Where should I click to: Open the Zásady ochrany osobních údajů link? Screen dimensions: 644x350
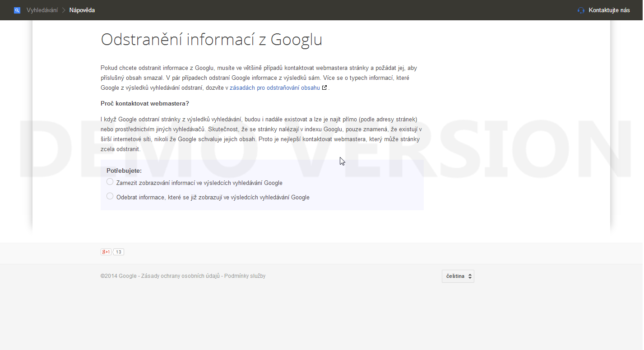[x=181, y=276]
